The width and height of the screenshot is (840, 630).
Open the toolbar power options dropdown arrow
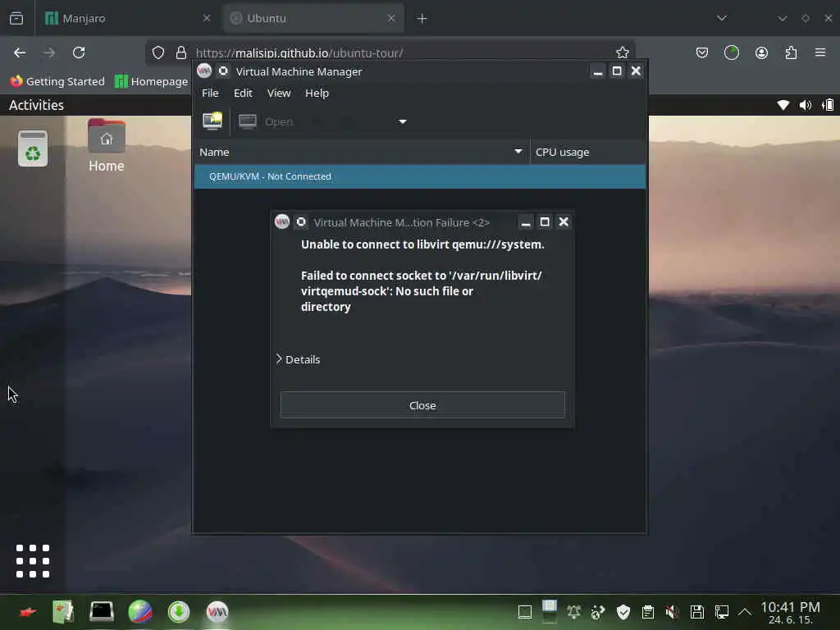(x=402, y=121)
